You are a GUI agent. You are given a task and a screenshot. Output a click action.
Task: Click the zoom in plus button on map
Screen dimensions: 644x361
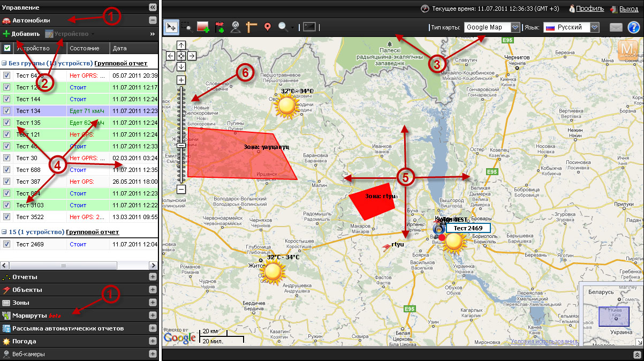click(181, 80)
